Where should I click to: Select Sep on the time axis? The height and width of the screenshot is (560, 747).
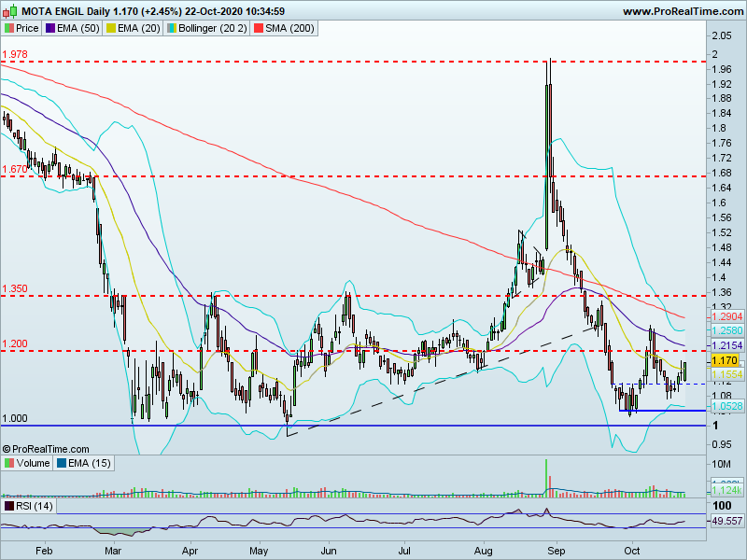tap(556, 551)
